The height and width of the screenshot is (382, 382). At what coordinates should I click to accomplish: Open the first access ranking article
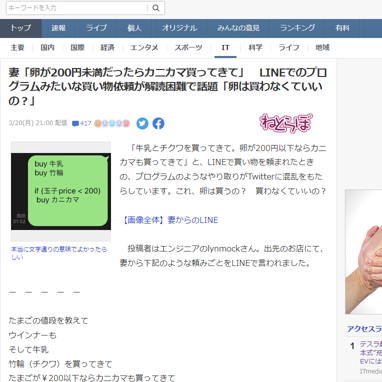(371, 353)
